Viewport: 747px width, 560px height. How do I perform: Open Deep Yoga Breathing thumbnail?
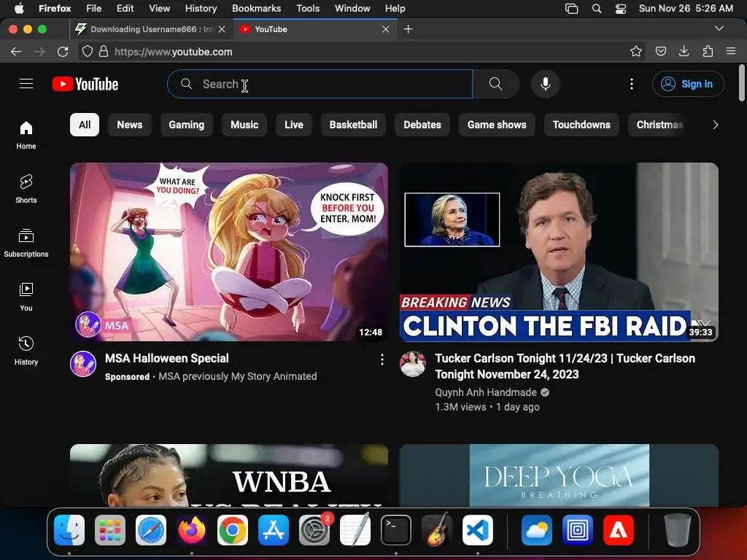pos(559,475)
